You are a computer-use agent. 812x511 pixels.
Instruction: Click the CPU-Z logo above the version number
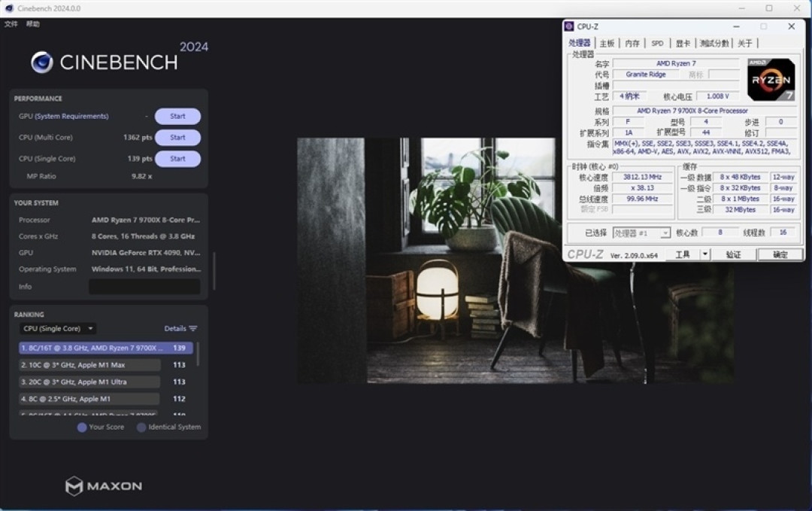pyautogui.click(x=586, y=254)
